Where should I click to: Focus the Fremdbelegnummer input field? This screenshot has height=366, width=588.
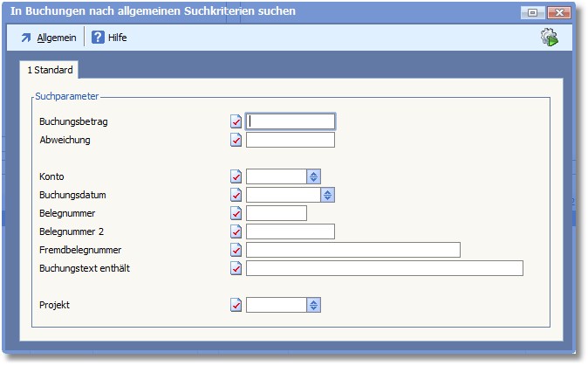coord(352,250)
